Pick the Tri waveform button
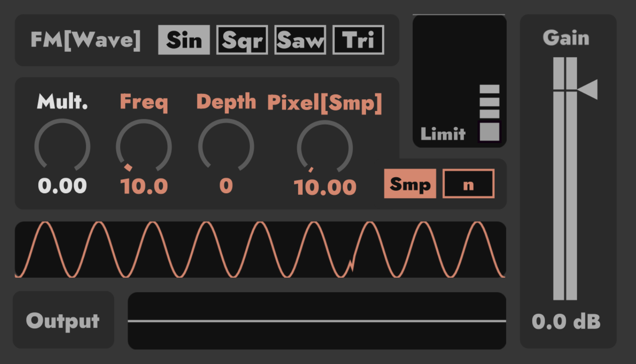The height and width of the screenshot is (364, 636). tap(358, 40)
